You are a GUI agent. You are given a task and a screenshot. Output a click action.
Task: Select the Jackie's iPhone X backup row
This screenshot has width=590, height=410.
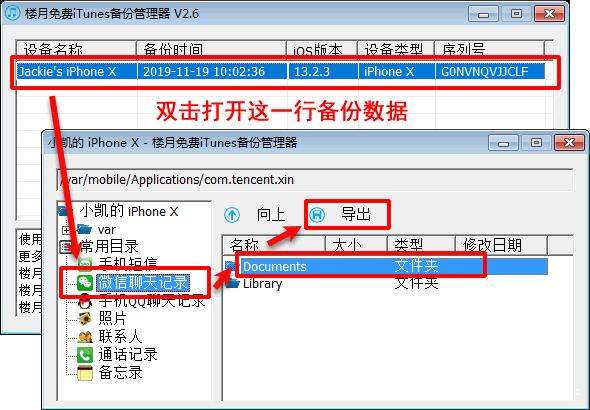coord(281,71)
